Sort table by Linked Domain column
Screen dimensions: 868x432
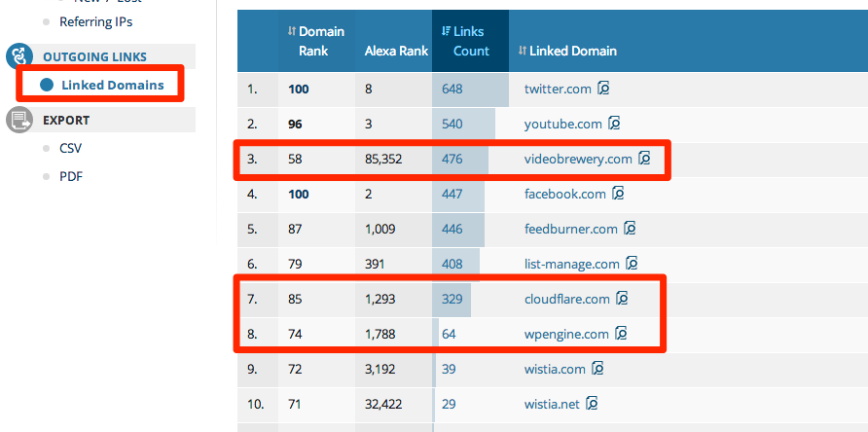567,51
